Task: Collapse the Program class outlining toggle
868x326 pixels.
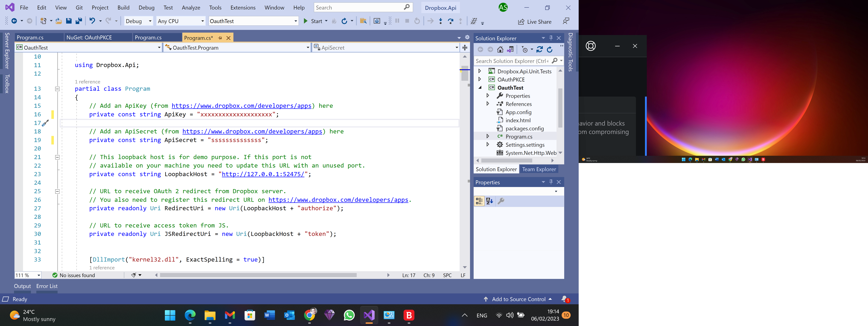Action: pyautogui.click(x=57, y=89)
